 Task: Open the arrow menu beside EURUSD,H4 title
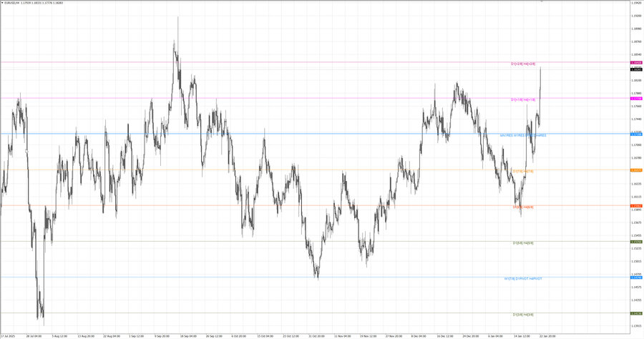[2, 3]
